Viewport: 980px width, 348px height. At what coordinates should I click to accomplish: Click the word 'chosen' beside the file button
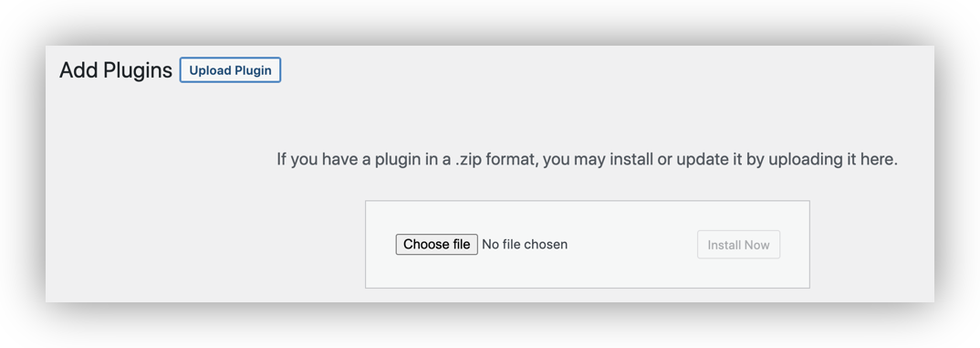(x=546, y=244)
